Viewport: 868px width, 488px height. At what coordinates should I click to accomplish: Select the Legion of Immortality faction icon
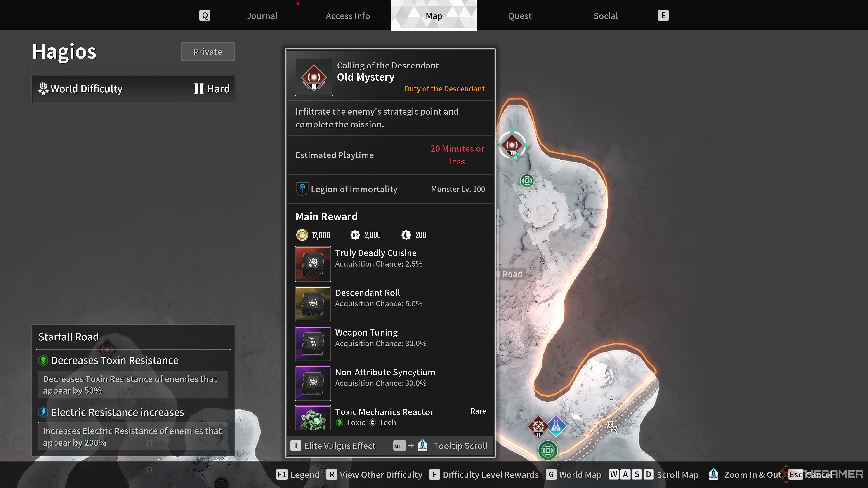coord(302,189)
